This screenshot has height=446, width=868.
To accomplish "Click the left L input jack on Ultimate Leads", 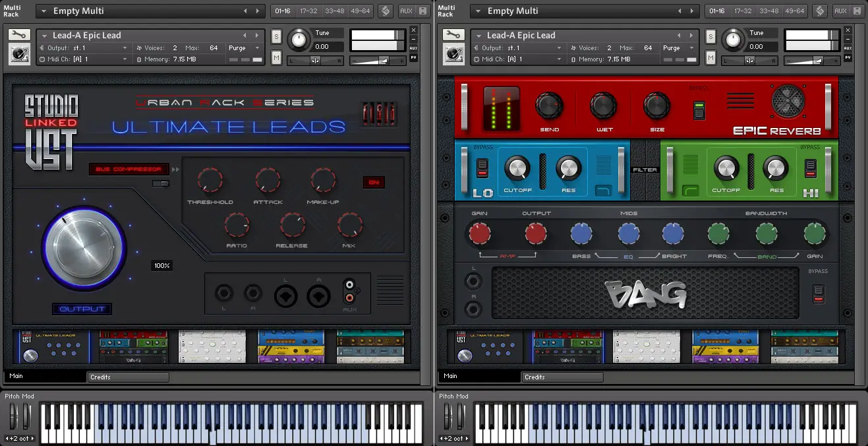I will [224, 293].
